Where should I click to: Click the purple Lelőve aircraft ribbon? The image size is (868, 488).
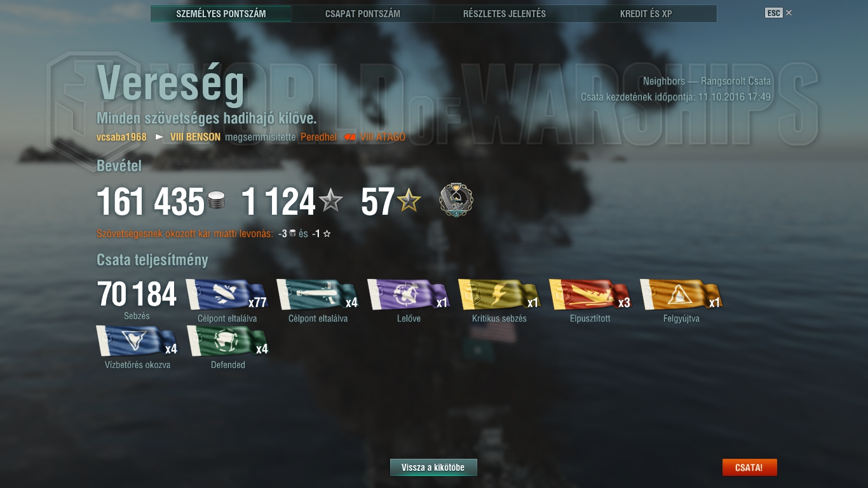409,295
